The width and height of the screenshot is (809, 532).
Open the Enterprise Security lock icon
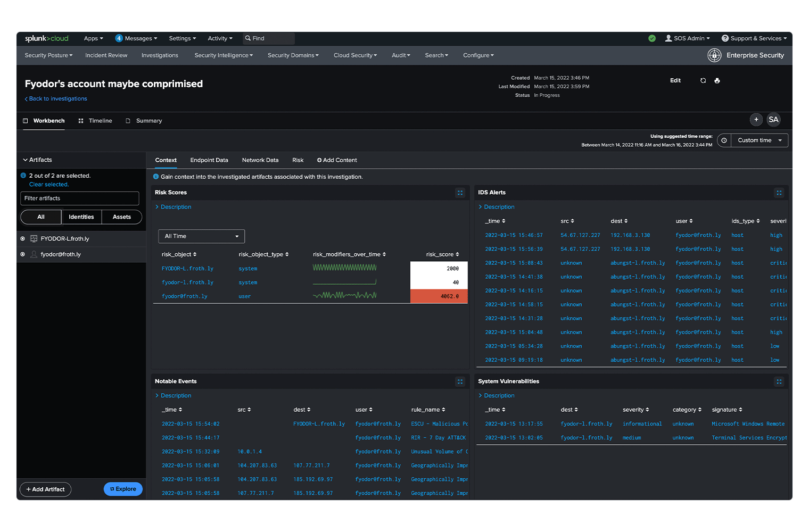point(714,55)
